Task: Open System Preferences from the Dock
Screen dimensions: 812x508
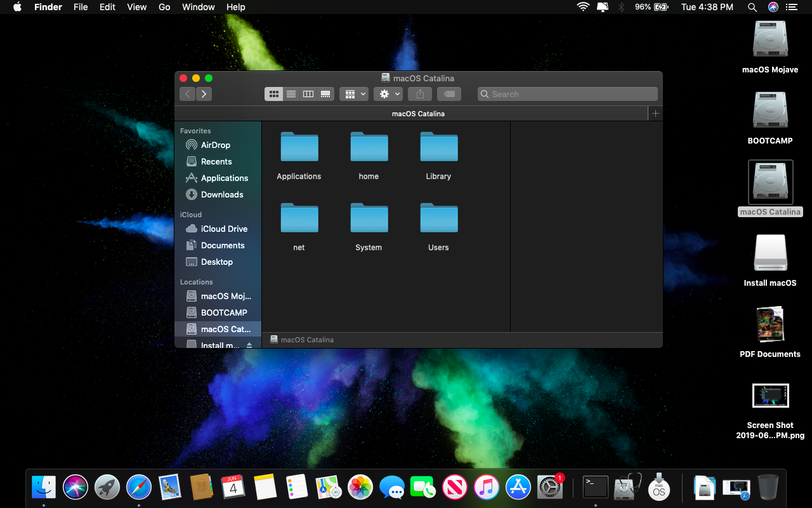Action: pos(550,487)
